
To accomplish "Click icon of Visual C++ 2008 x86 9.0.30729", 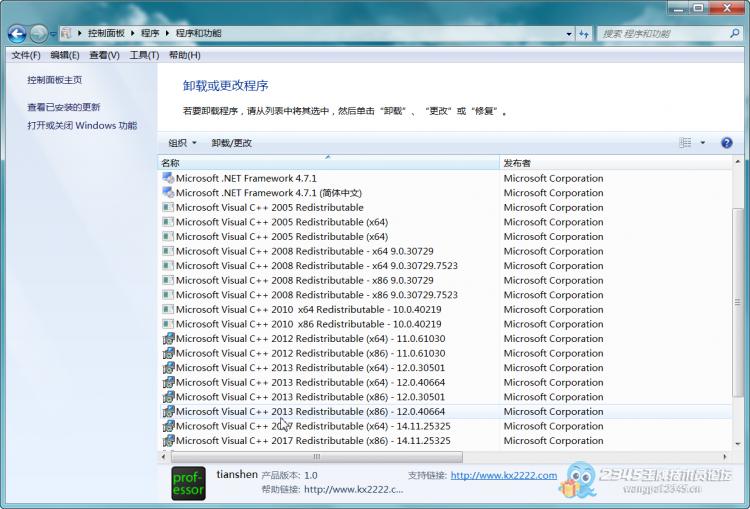I will pos(168,280).
